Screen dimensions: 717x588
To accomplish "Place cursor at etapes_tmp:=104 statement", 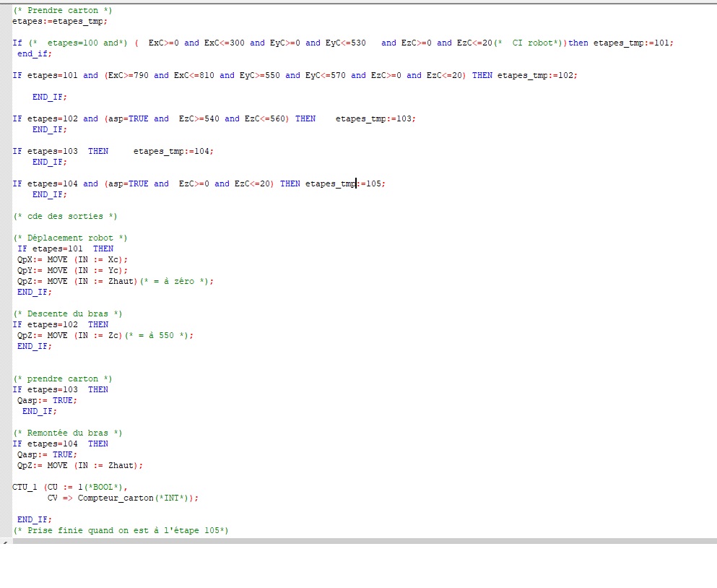I will (173, 152).
